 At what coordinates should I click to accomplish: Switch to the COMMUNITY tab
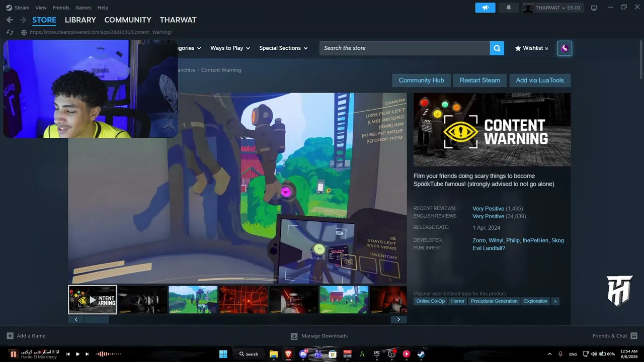click(128, 20)
